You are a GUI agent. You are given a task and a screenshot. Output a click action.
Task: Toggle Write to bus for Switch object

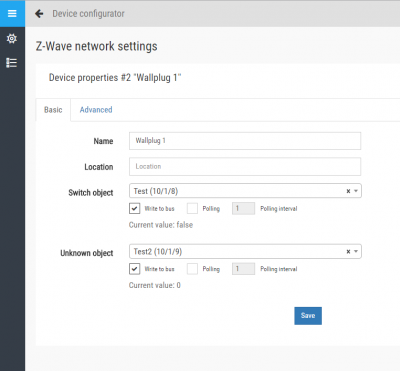coord(134,208)
